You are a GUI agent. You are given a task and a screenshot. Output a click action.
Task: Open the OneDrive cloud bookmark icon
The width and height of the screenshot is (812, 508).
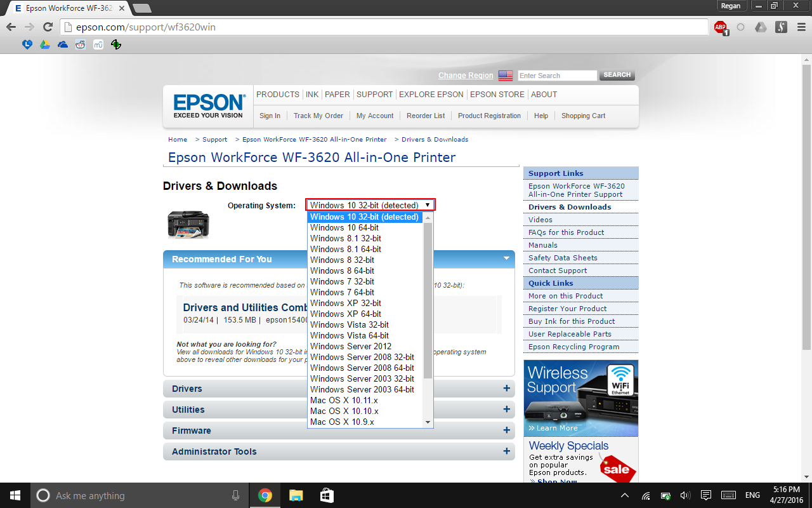click(63, 44)
